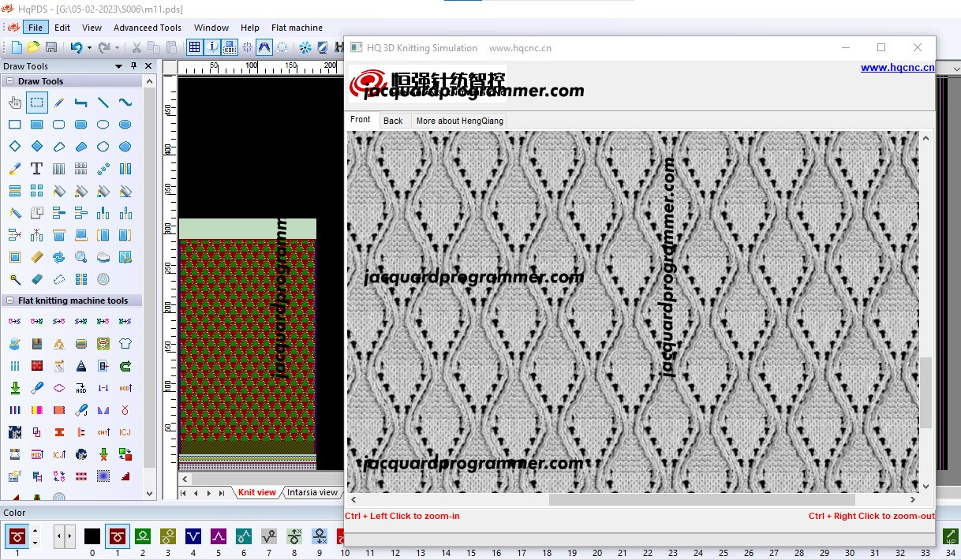Click the pink cloud outline tool icon
Screen dimensions: 961x560
pos(59,388)
